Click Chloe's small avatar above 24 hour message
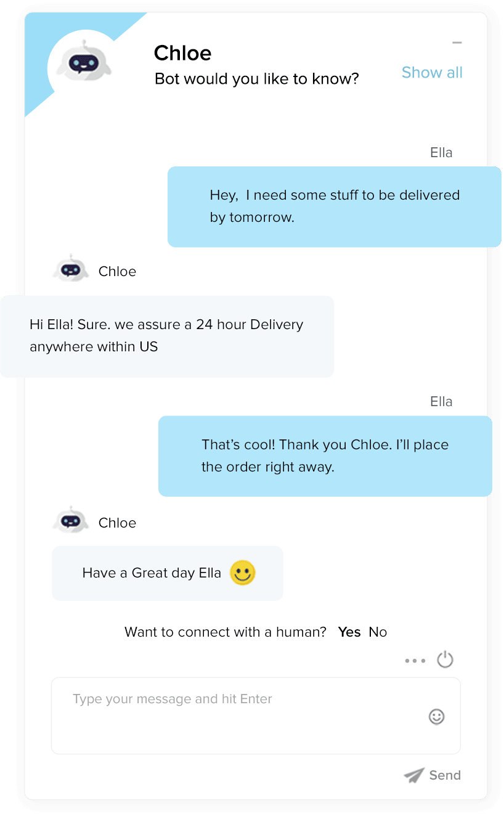This screenshot has height=816, width=504. (71, 269)
